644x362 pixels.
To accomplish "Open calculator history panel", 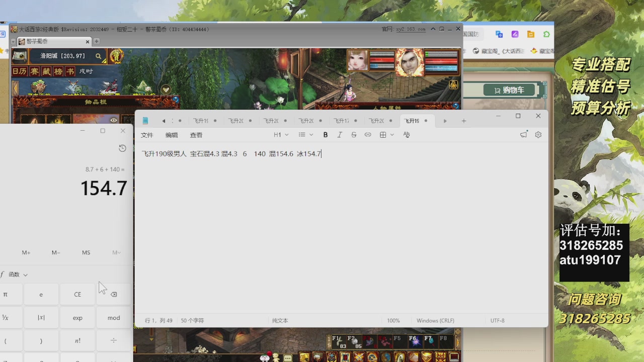I will coord(122,148).
